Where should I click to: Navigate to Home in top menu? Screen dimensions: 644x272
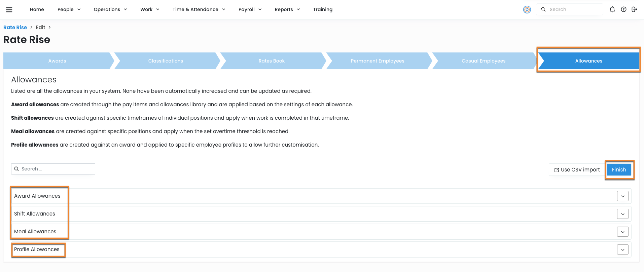pos(37,9)
